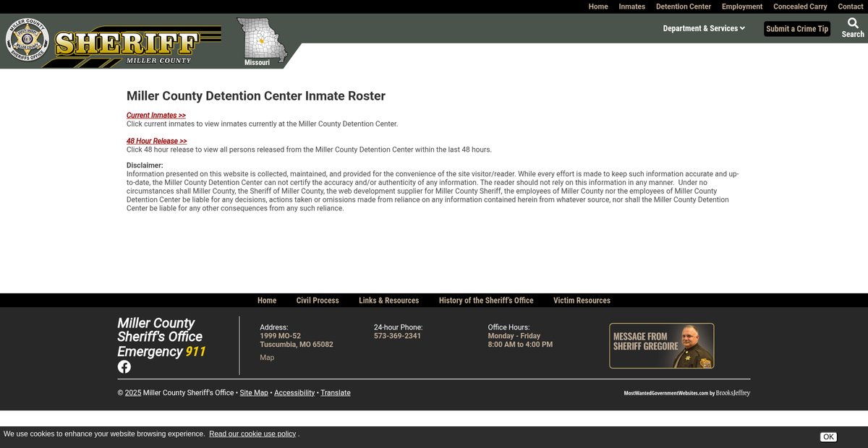Expand Department & Services dropdown

[x=704, y=28]
